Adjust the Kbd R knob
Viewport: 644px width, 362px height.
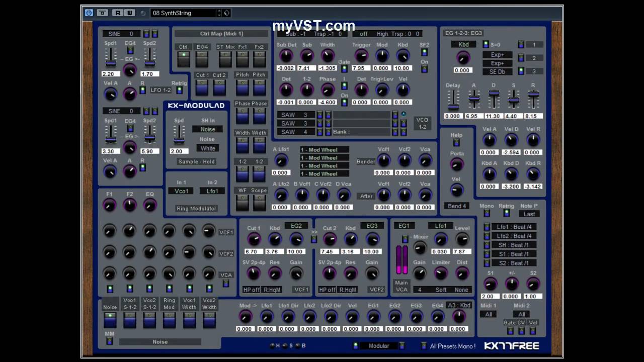pos(533,174)
